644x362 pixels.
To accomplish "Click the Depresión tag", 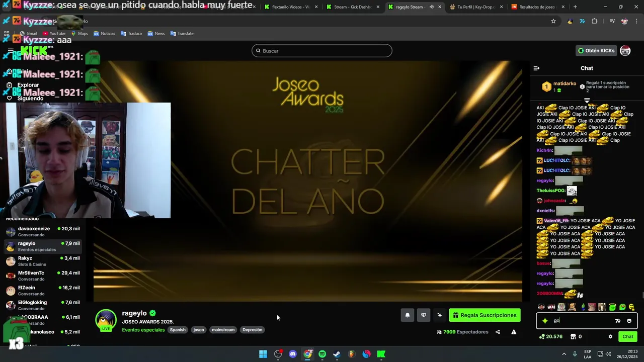I will (252, 330).
